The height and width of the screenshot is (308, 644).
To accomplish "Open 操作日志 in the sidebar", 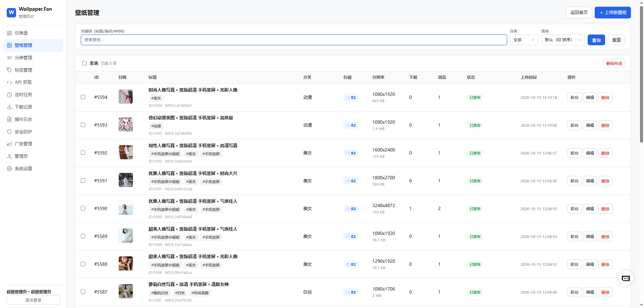I will [33, 119].
